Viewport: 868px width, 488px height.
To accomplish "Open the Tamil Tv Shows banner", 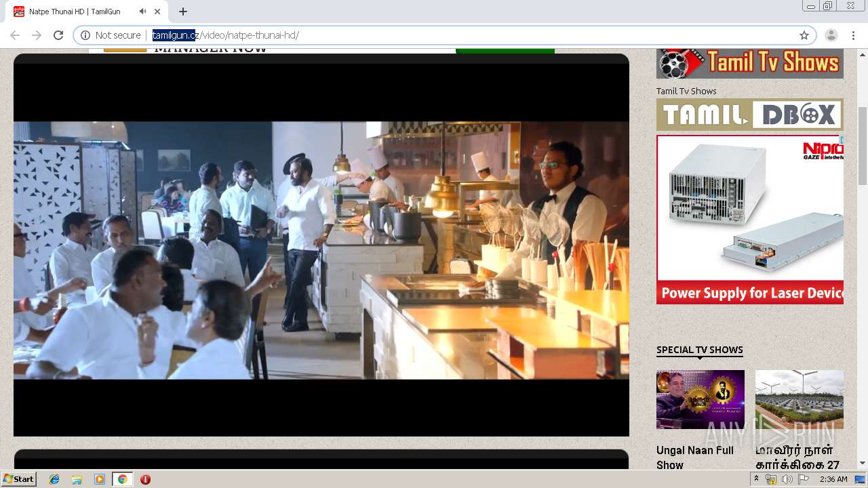I will pos(750,64).
